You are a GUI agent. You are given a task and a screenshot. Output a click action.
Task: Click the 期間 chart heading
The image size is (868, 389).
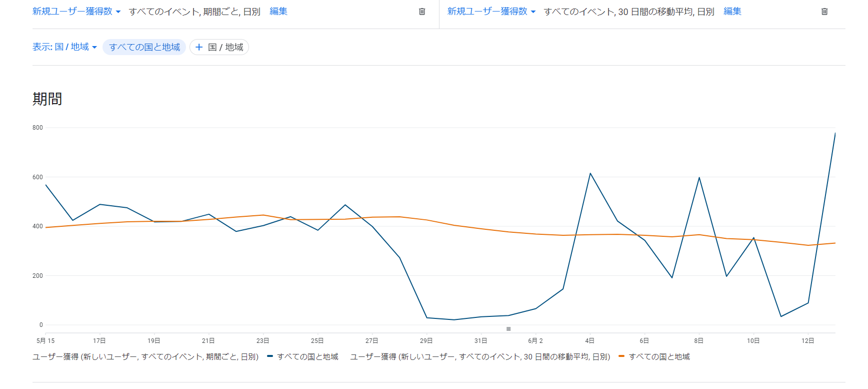pos(47,99)
